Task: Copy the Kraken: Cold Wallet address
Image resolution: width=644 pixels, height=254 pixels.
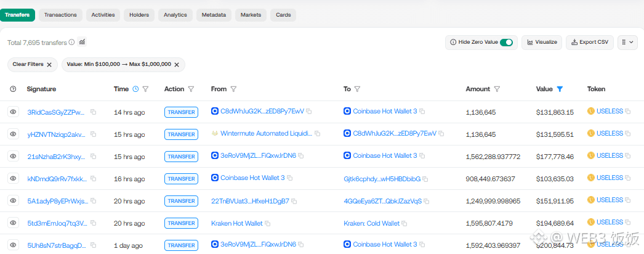Action: point(406,223)
